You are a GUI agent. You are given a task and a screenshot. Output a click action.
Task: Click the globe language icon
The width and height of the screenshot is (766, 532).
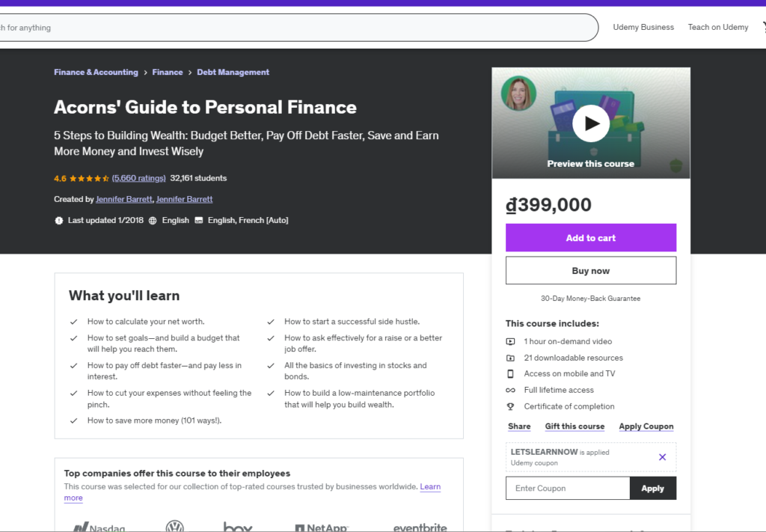(x=153, y=221)
